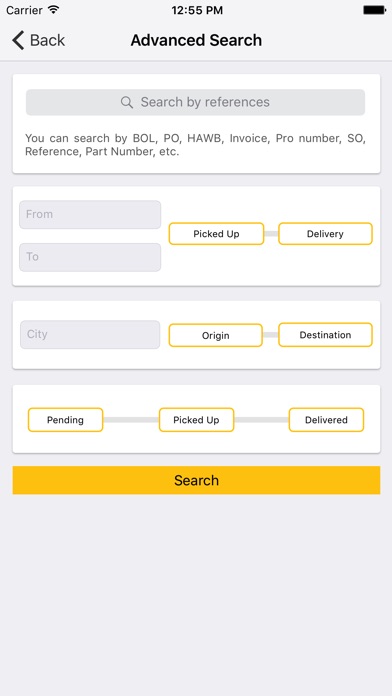
Task: Tap the Advanced Search title
Action: tap(196, 40)
